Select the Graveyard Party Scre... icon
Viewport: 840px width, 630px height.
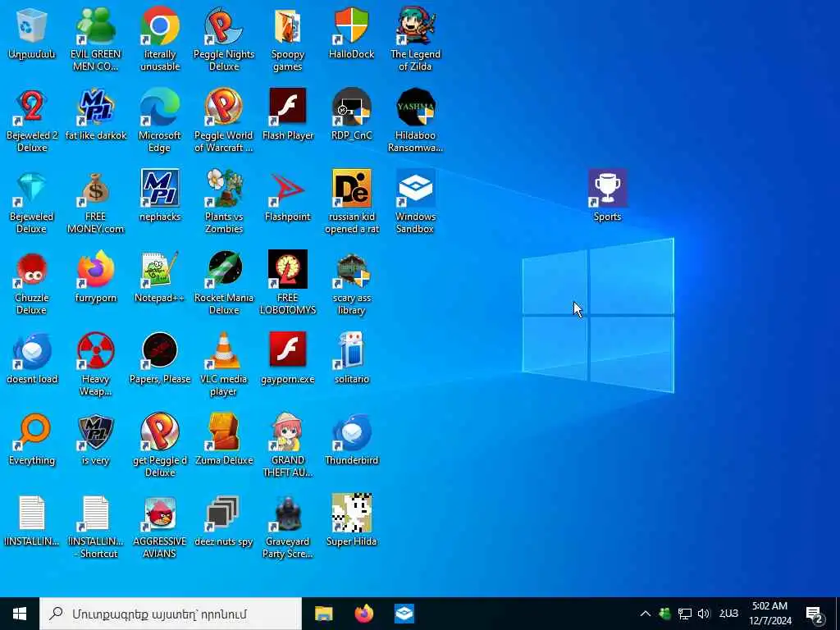point(288,527)
